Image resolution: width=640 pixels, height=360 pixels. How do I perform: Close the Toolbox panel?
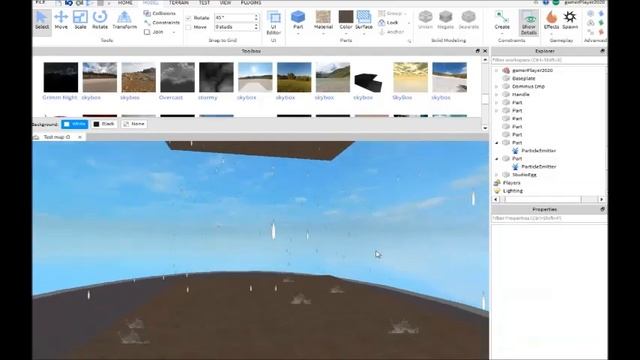485,51
